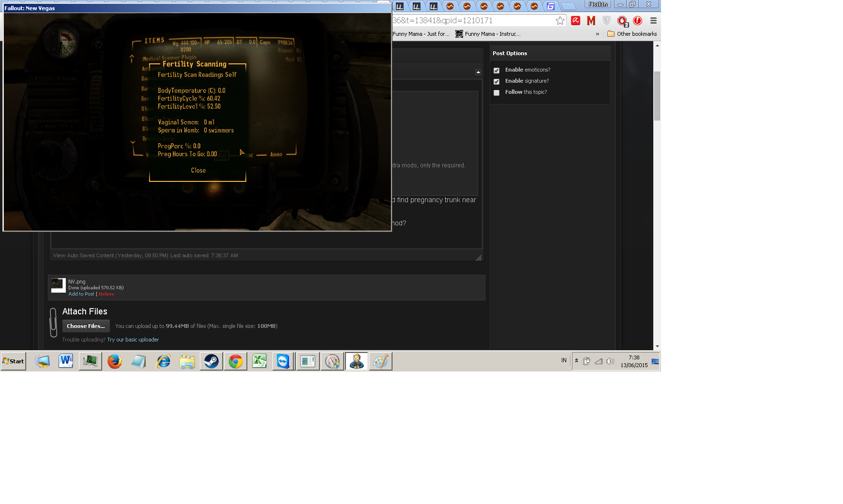Viewport: 843px width, 504px height.
Task: Show hidden system tray icons
Action: [576, 361]
